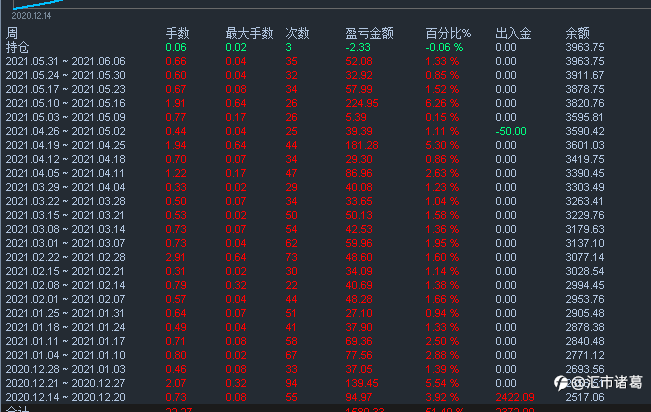Select the 持仓 row label
Screen dimensions: 651x412
pyautogui.click(x=17, y=47)
